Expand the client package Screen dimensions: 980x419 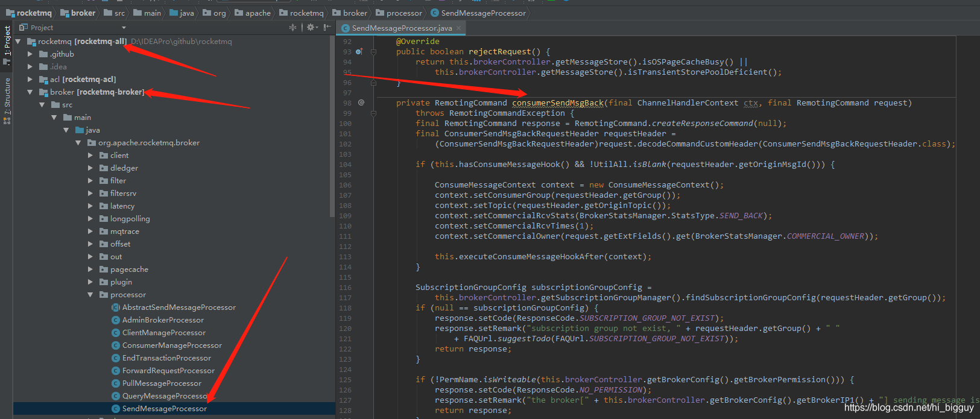[90, 156]
